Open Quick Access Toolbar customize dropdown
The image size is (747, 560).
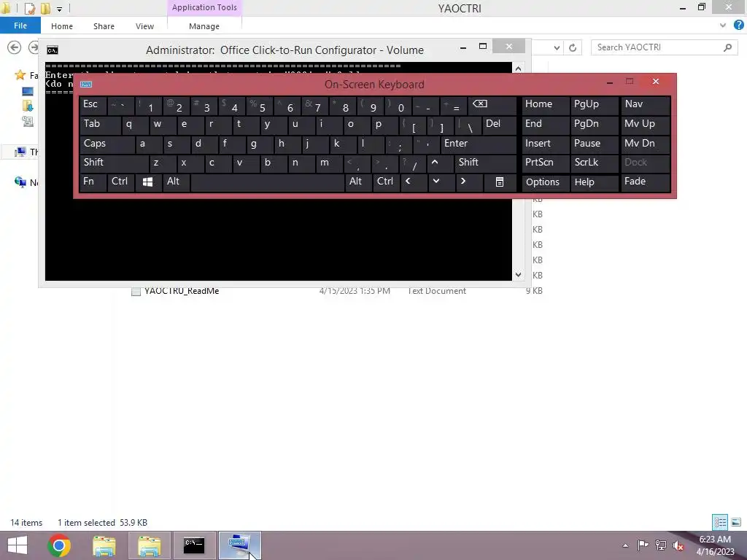(59, 9)
